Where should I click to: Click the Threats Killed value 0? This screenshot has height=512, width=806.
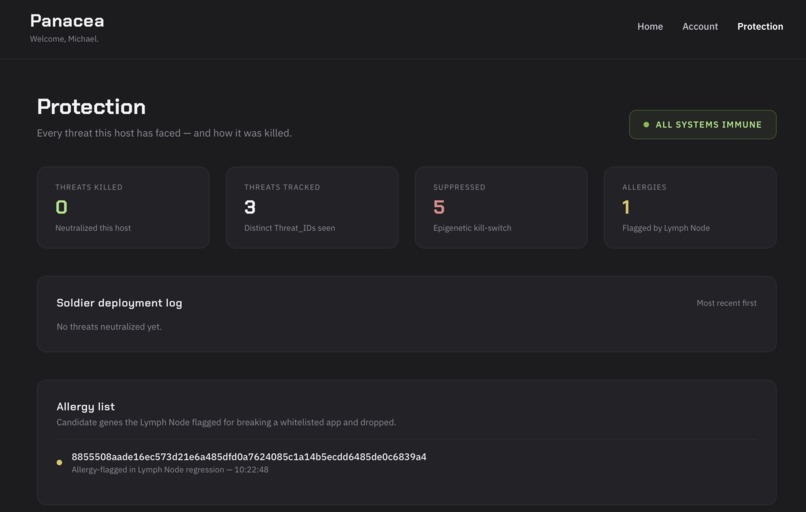point(61,207)
